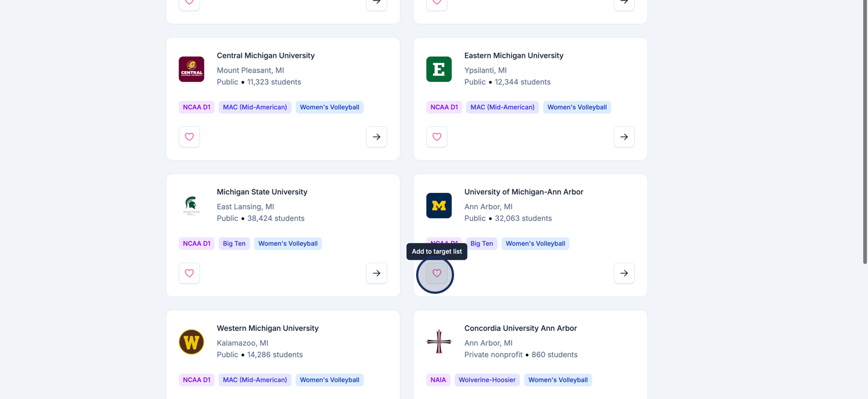
Task: Click 'Public • 14,286 students' text
Action: (260, 355)
